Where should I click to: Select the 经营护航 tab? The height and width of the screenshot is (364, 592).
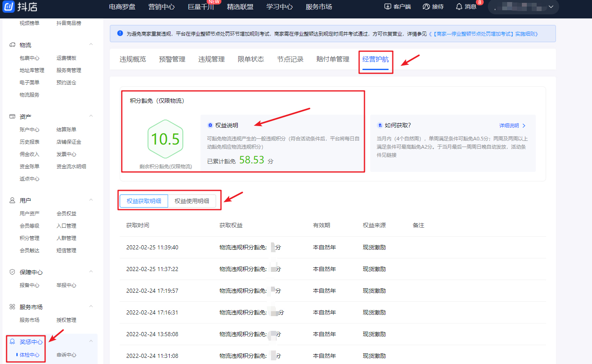(376, 59)
